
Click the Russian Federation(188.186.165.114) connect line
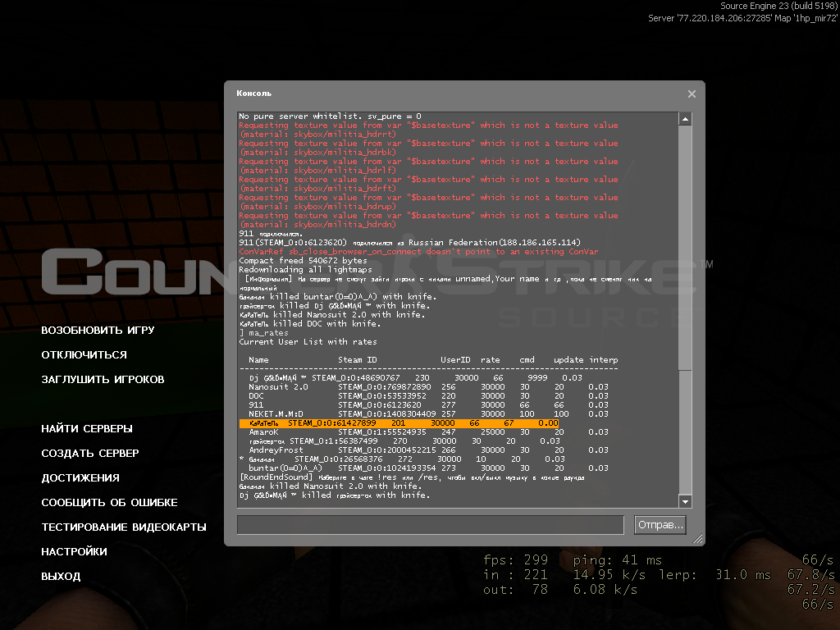point(410,243)
